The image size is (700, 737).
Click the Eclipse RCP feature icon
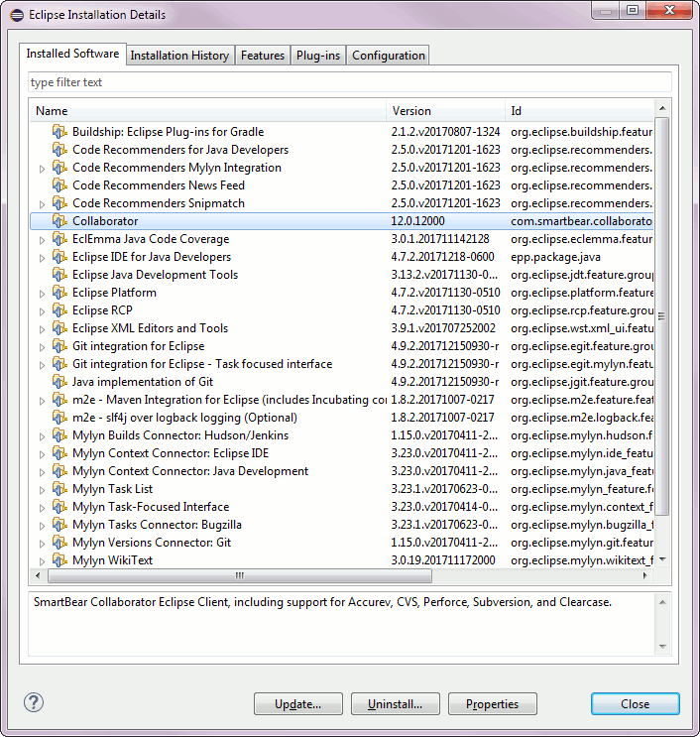[59, 310]
